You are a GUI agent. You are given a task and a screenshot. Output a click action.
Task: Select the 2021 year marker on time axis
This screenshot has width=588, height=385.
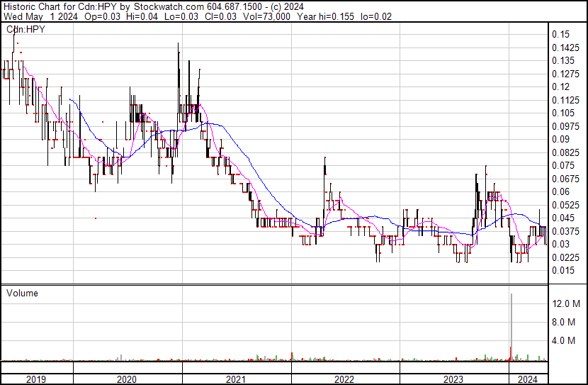tap(236, 379)
